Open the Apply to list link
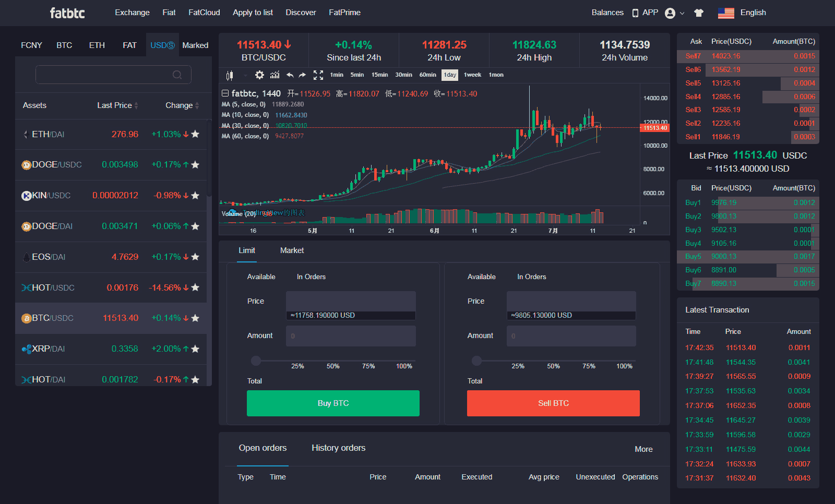 click(x=253, y=13)
